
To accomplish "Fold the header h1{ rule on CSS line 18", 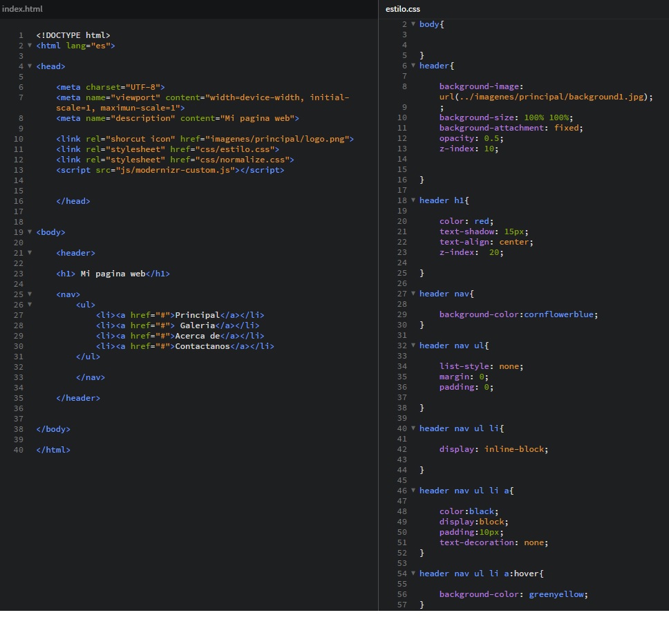I will point(413,200).
